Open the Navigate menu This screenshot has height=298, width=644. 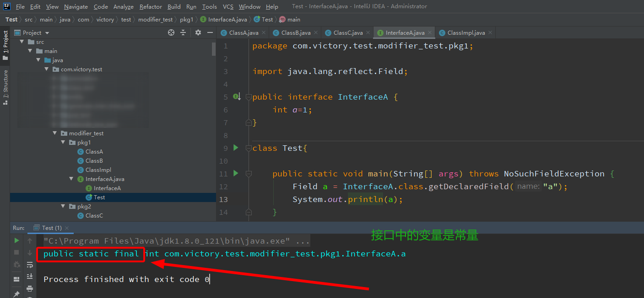tap(76, 6)
